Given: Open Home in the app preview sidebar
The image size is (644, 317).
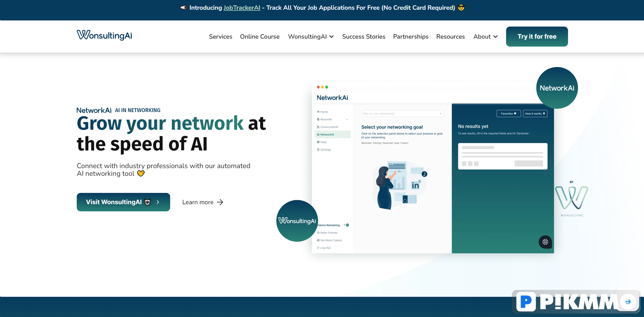Looking at the screenshot, I should point(322,112).
